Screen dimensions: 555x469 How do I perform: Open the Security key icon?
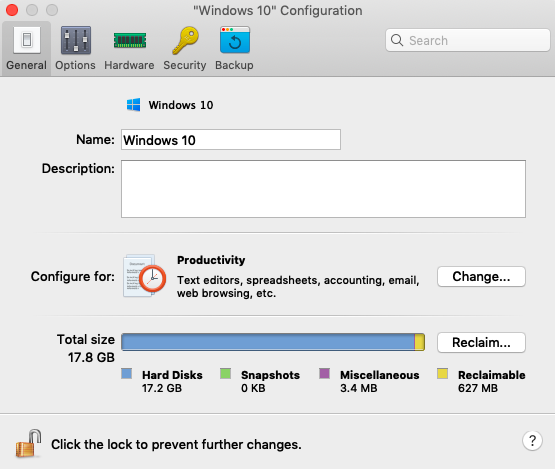tap(185, 40)
